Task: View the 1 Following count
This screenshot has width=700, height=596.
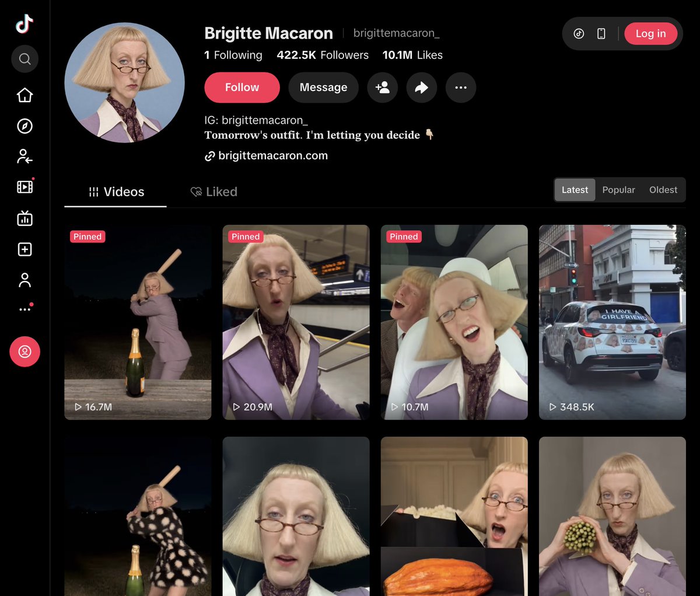Action: pos(233,55)
